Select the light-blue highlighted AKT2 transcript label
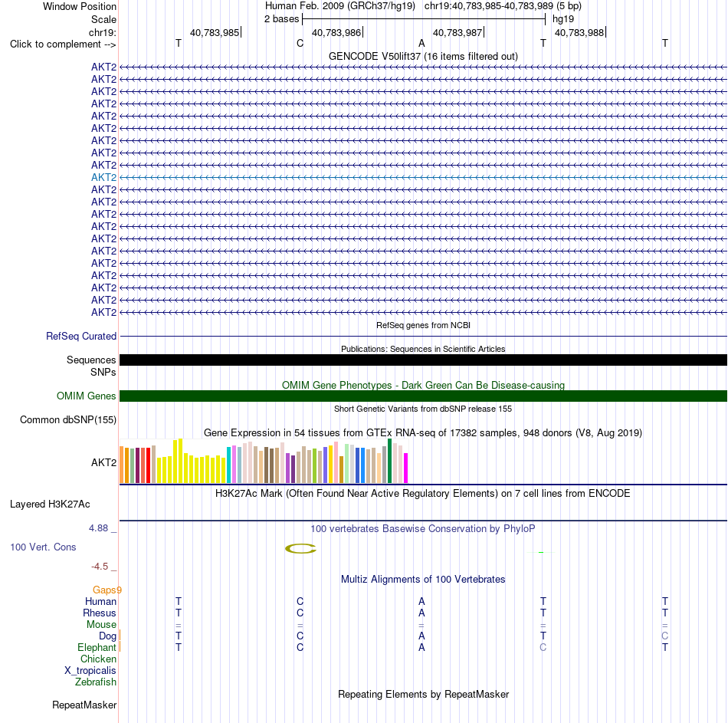The width and height of the screenshot is (728, 723). (103, 178)
